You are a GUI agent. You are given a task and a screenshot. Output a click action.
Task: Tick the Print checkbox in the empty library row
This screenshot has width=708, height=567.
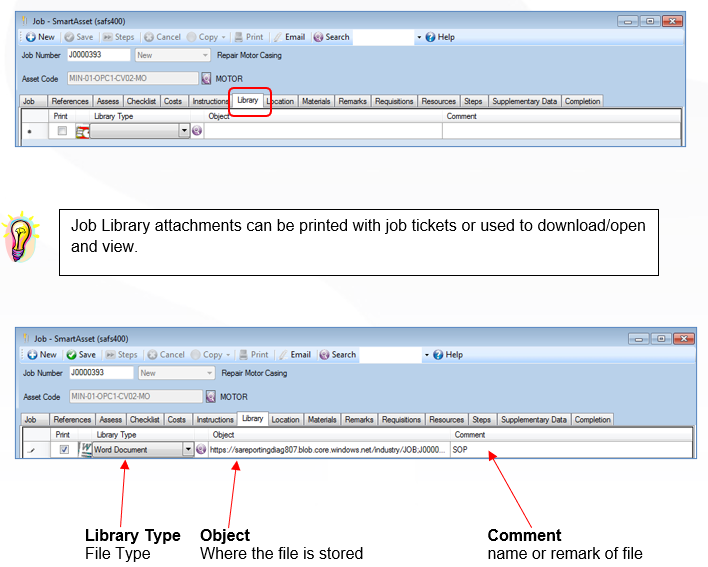pos(62,131)
